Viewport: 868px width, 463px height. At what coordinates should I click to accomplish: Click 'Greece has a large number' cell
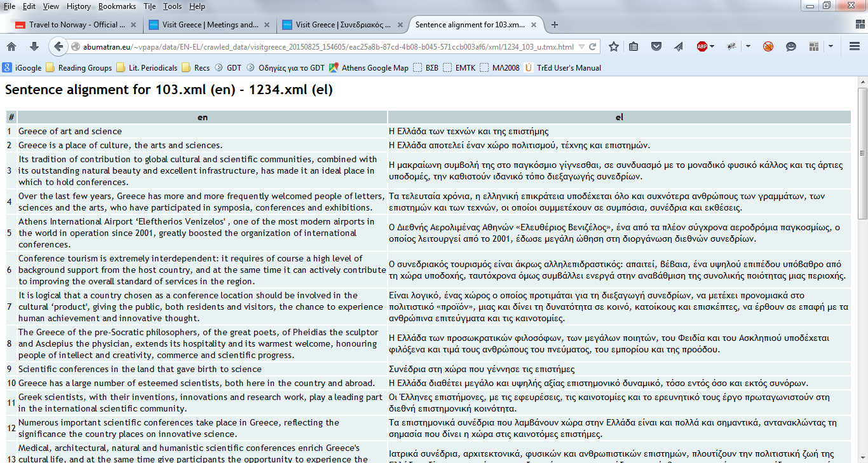pos(203,383)
